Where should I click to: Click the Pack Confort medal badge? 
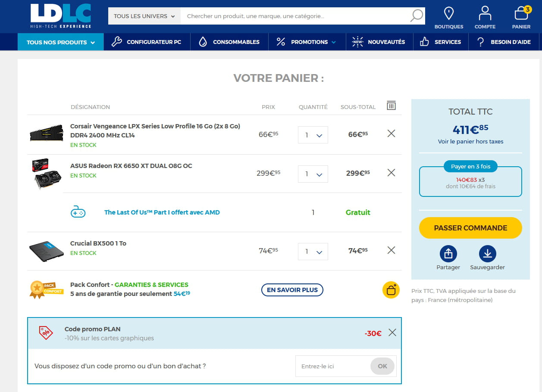click(x=46, y=289)
